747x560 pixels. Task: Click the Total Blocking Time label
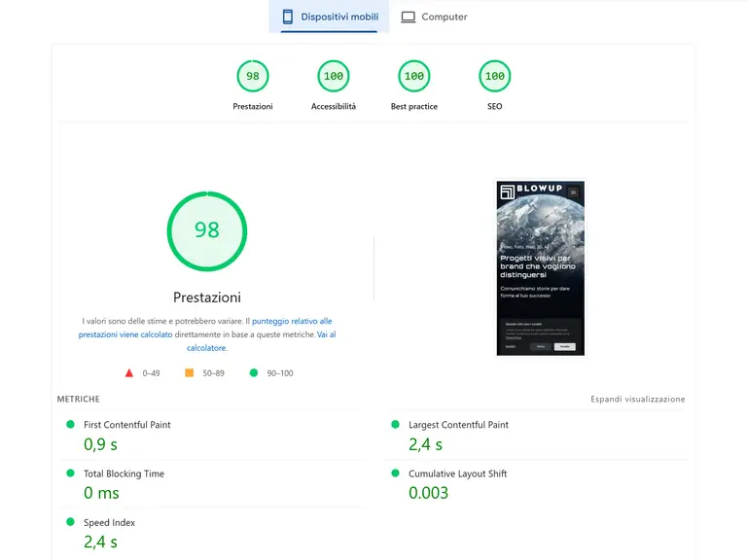[x=124, y=473]
